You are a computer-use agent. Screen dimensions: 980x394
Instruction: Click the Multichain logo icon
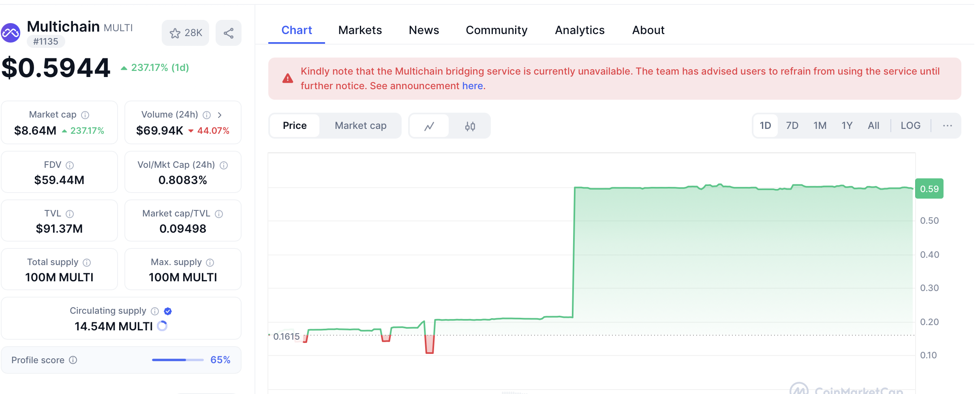point(11,33)
